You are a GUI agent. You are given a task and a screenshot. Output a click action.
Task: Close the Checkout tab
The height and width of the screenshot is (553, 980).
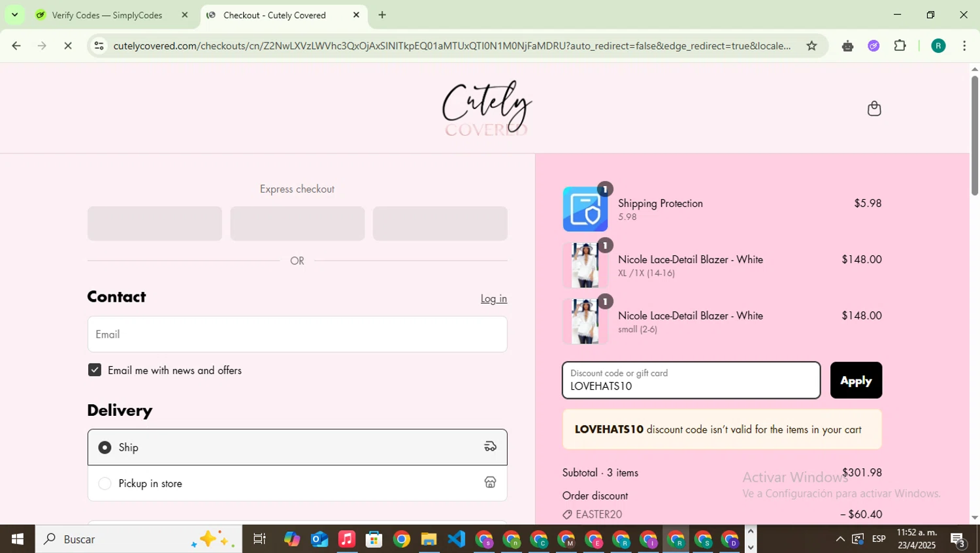click(356, 14)
